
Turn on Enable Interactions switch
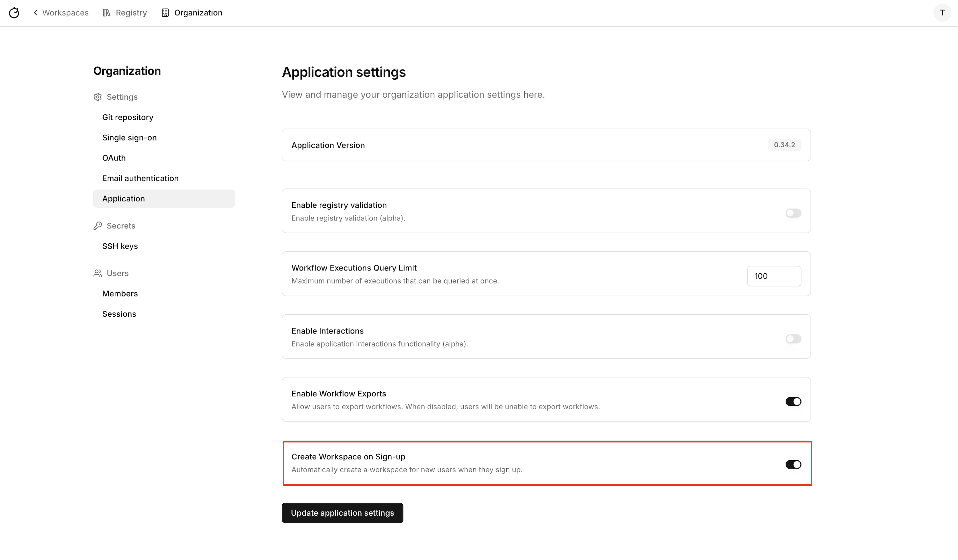click(793, 339)
